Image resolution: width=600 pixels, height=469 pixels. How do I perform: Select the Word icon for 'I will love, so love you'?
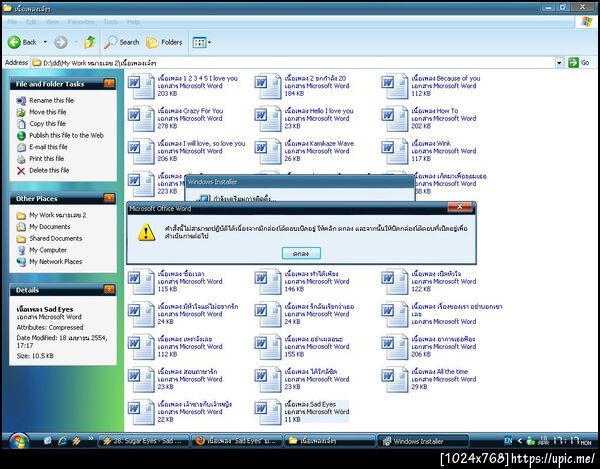click(x=141, y=151)
